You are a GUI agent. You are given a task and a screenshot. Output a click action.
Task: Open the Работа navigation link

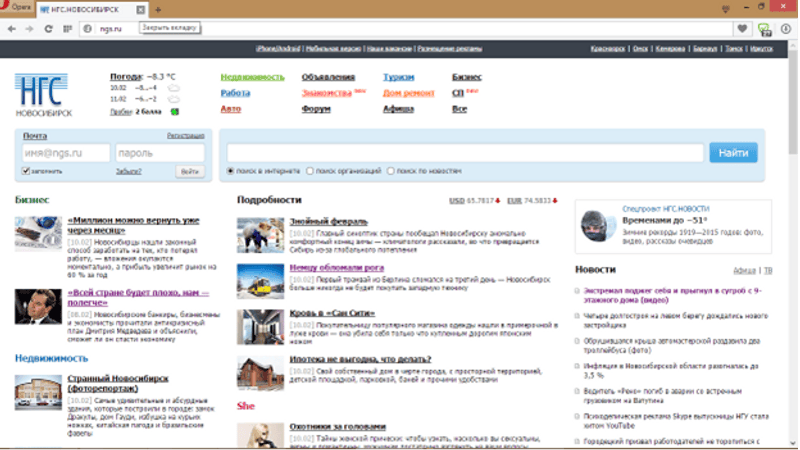pyautogui.click(x=235, y=93)
